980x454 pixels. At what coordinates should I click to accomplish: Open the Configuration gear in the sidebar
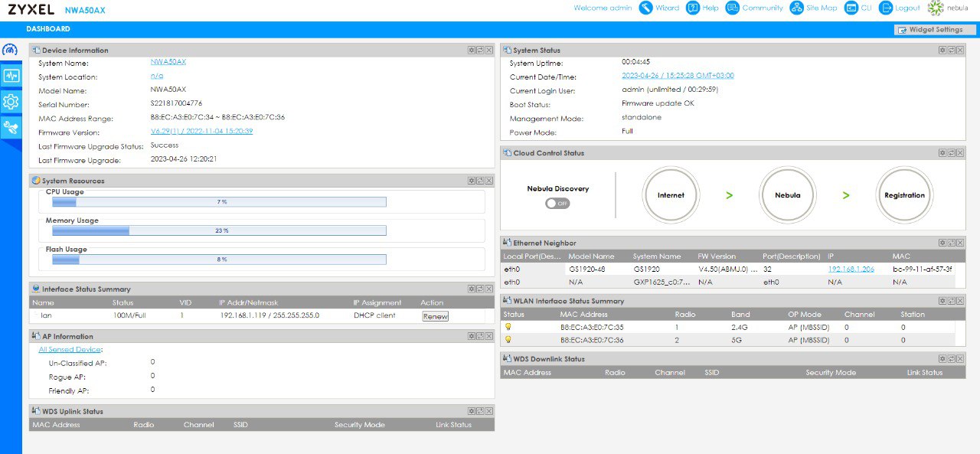[x=11, y=102]
